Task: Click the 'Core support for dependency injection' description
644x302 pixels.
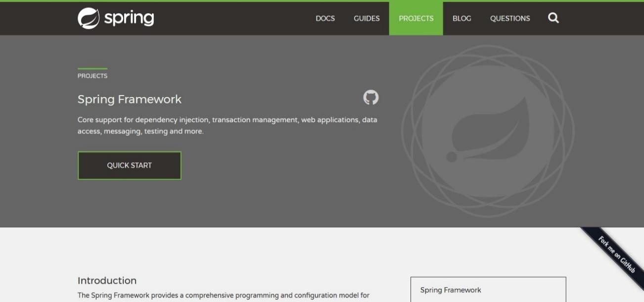Action: (228, 126)
